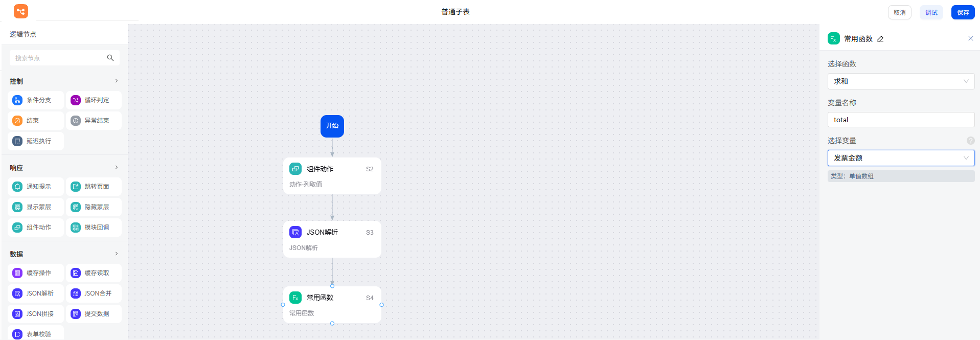Open the help icon beside 选择变量
Viewport: 980px width, 340px height.
[x=971, y=141]
